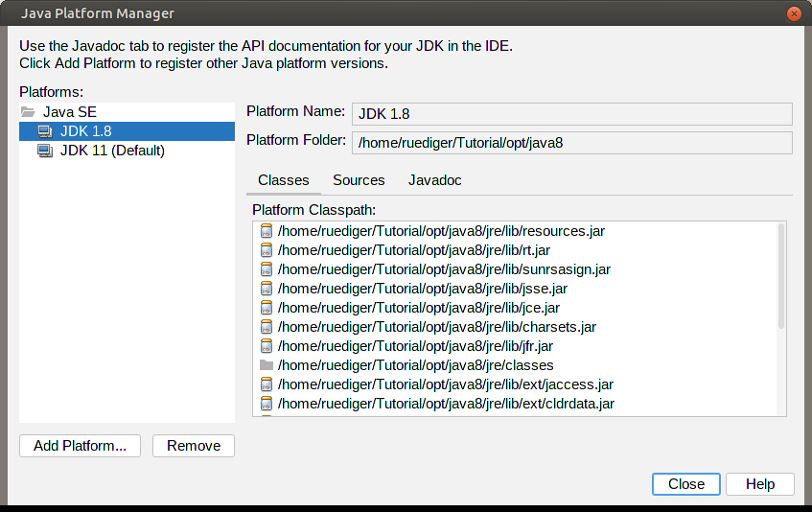Viewport: 812px width, 512px height.
Task: Click the JDK 11 (Default) platform icon
Action: click(45, 151)
